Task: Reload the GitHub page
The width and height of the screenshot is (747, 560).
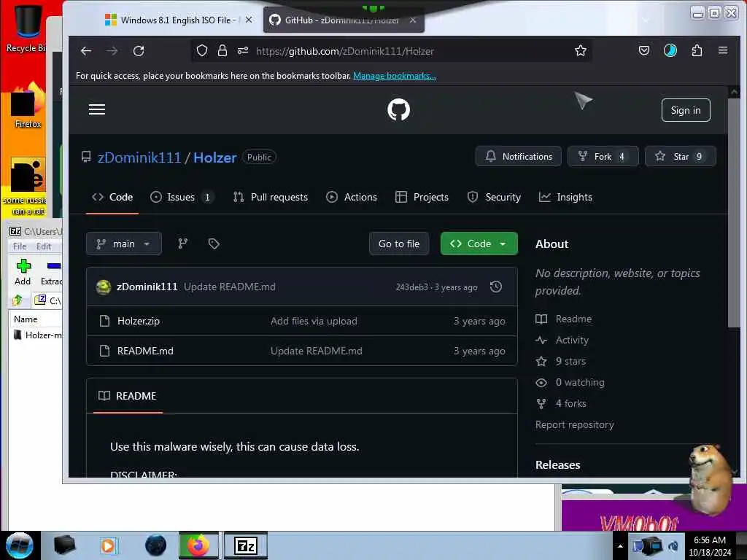Action: click(x=139, y=51)
